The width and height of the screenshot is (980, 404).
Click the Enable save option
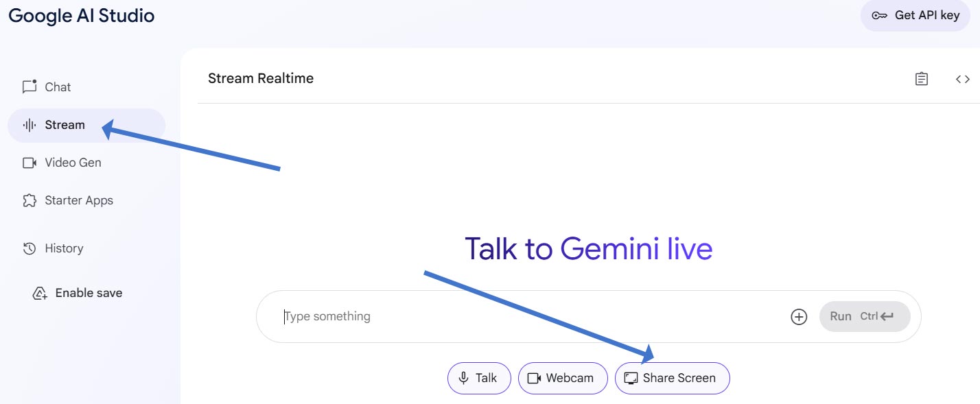click(x=78, y=293)
